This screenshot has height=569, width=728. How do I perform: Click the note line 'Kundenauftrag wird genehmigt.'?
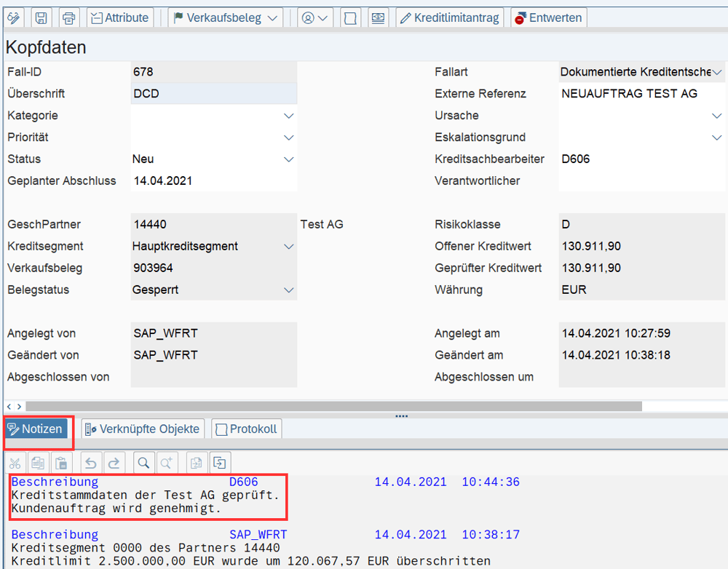[116, 508]
